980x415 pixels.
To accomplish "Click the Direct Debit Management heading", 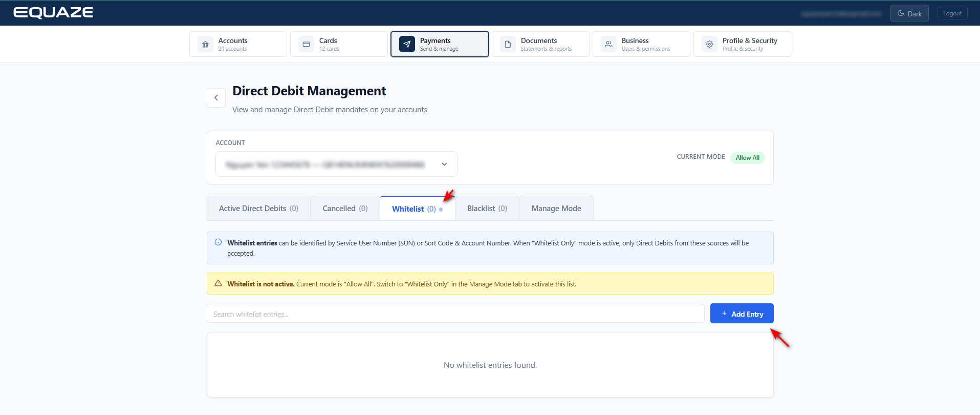I will (x=309, y=91).
